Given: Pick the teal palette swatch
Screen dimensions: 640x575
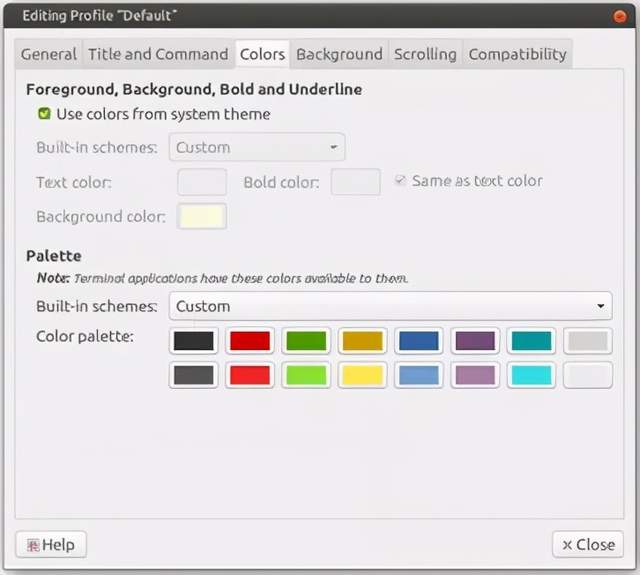Looking at the screenshot, I should pos(531,341).
